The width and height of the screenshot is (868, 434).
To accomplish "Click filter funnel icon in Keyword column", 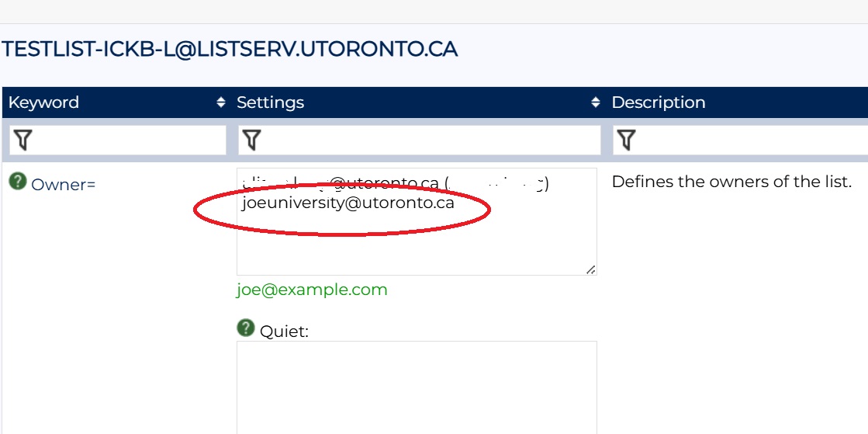I will [22, 141].
